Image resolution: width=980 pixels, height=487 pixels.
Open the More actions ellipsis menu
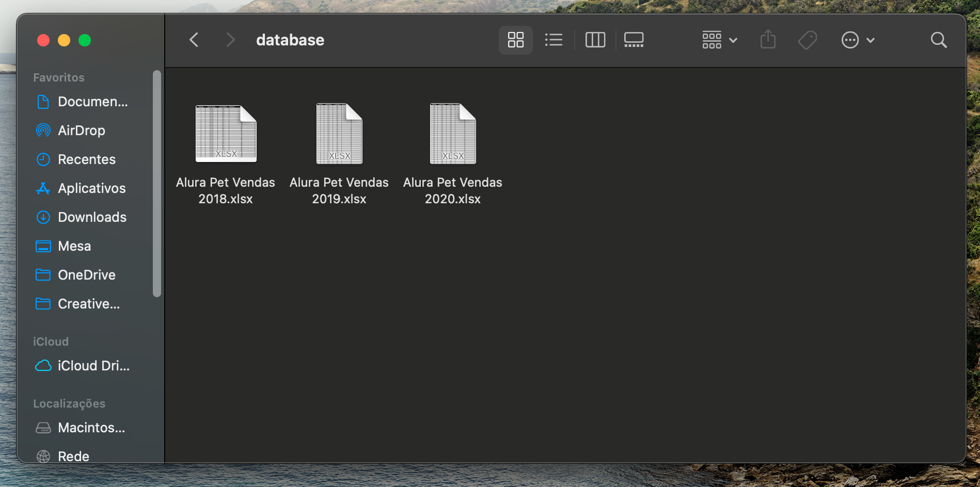click(858, 40)
